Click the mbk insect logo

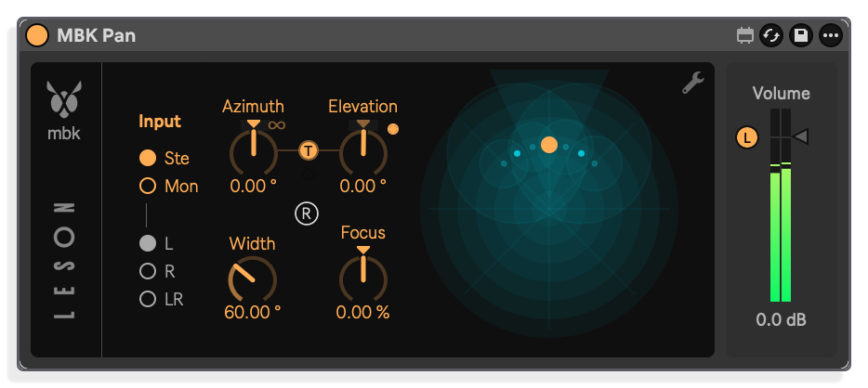(x=64, y=99)
